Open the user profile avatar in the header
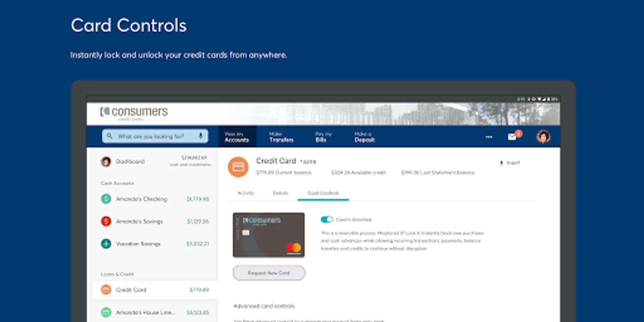Image resolution: width=644 pixels, height=322 pixels. point(543,137)
